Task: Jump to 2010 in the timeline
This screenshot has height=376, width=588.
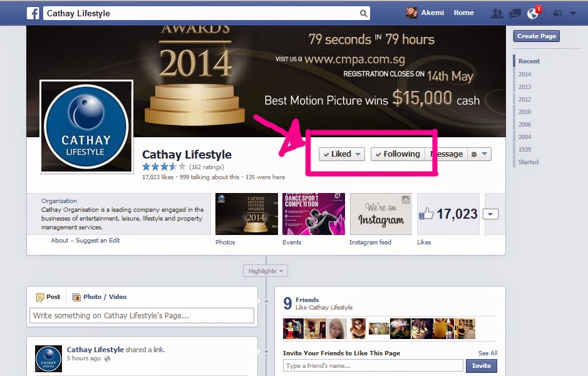Action: tap(525, 112)
